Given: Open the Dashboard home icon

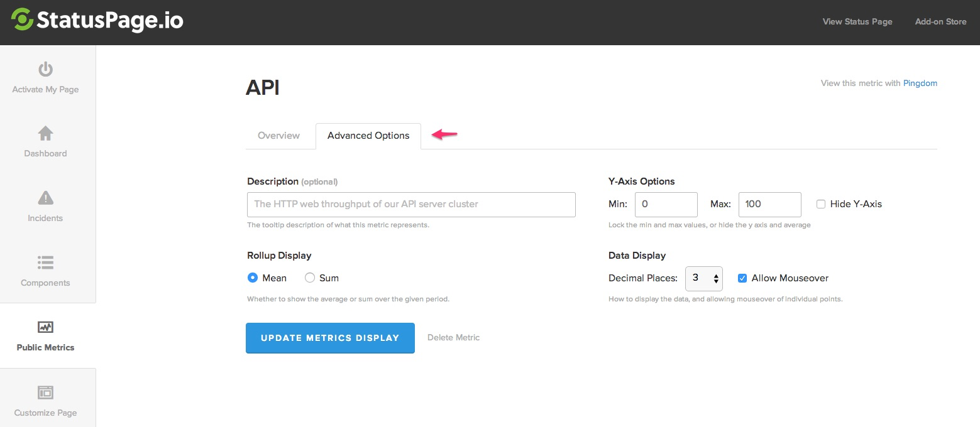Looking at the screenshot, I should [x=45, y=133].
